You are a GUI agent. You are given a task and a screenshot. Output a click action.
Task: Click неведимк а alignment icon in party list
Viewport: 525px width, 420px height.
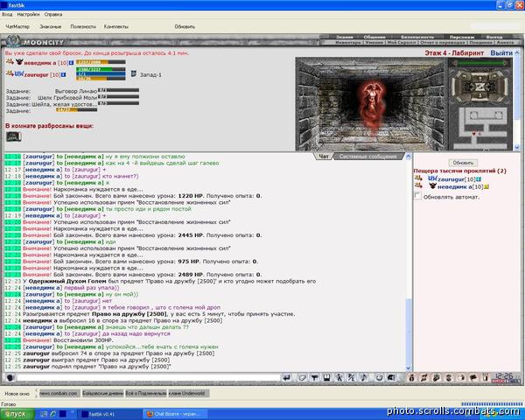pyautogui.click(x=19, y=62)
